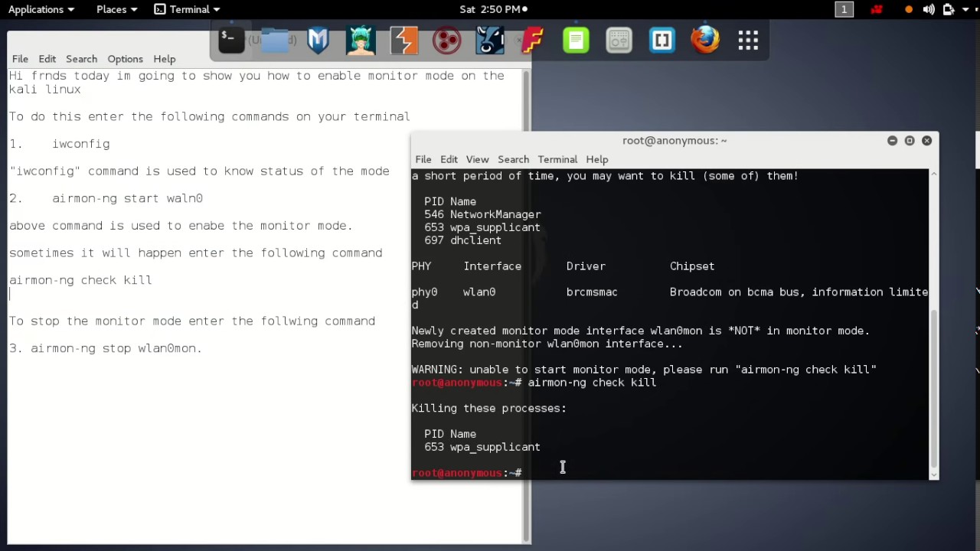Open View menu in terminal window
The height and width of the screenshot is (551, 980).
pyautogui.click(x=477, y=159)
